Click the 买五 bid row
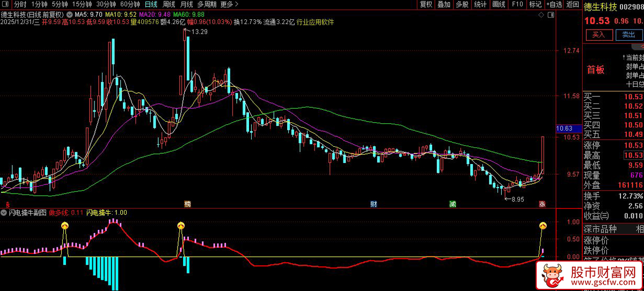This screenshot has height=291, width=644. [613, 135]
